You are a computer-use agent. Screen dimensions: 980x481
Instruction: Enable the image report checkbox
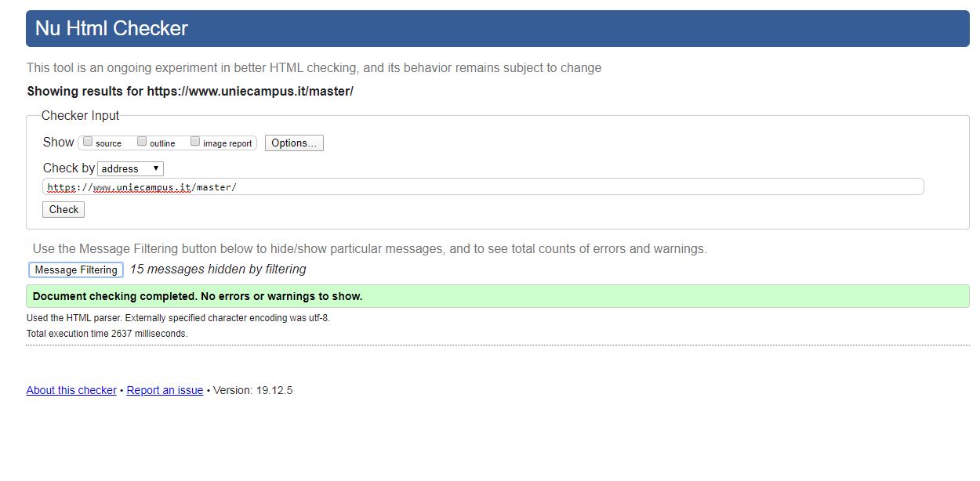click(195, 142)
